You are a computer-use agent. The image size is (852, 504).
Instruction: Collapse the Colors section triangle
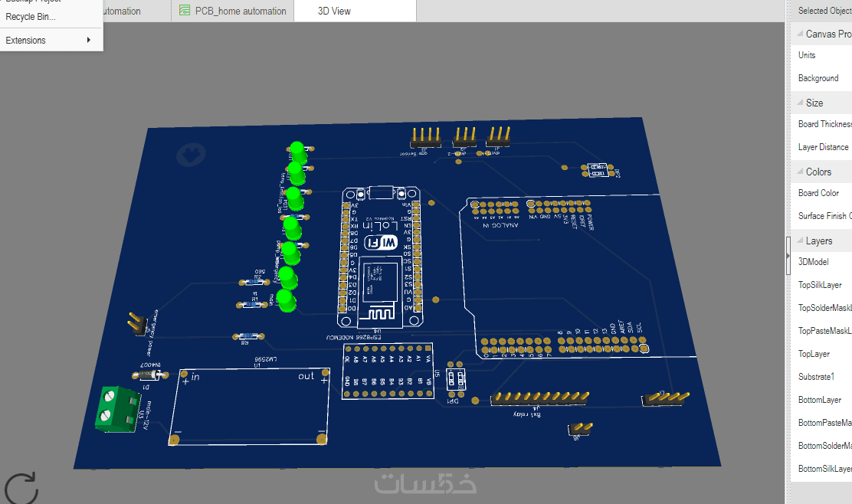pyautogui.click(x=800, y=172)
